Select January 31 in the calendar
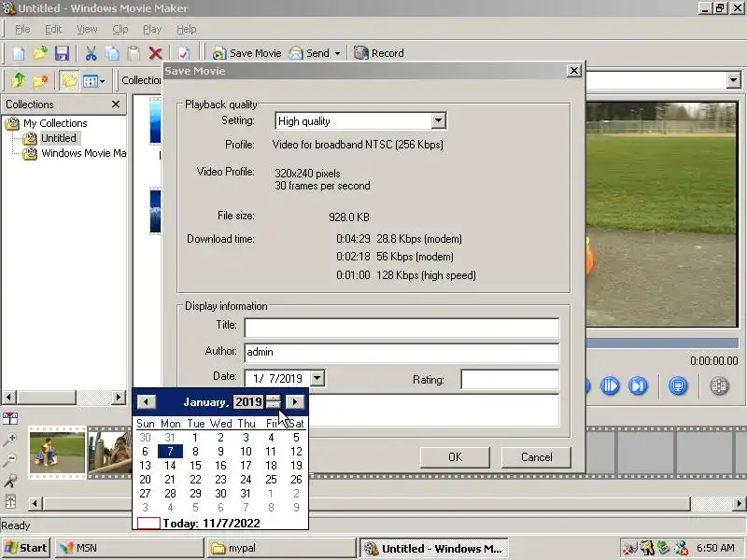This screenshot has height=560, width=747. click(x=246, y=494)
